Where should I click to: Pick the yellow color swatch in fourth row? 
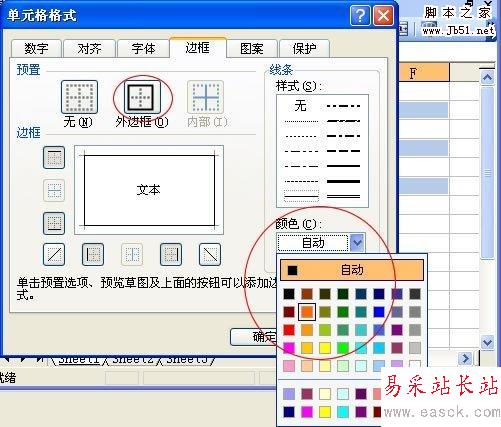pos(325,348)
